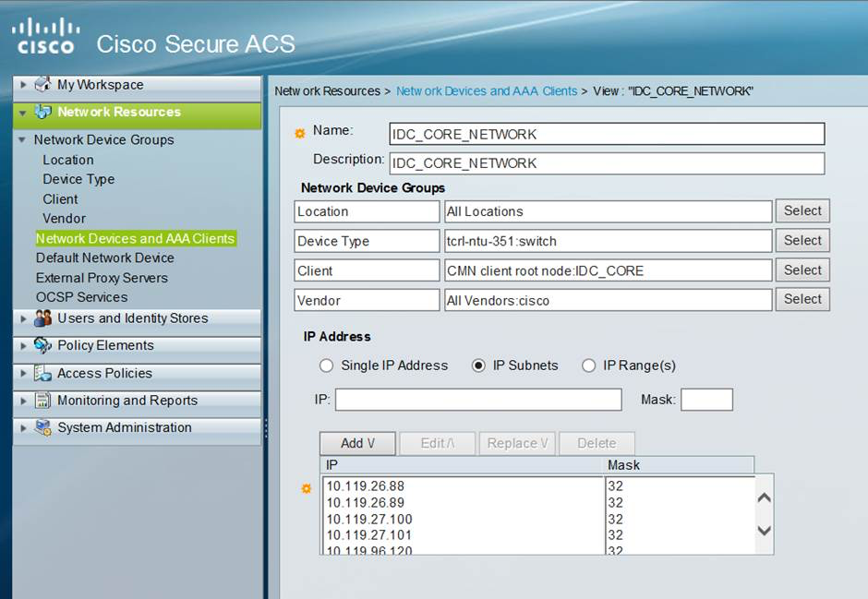Open the Vendor device group
The image size is (868, 599).
[65, 219]
